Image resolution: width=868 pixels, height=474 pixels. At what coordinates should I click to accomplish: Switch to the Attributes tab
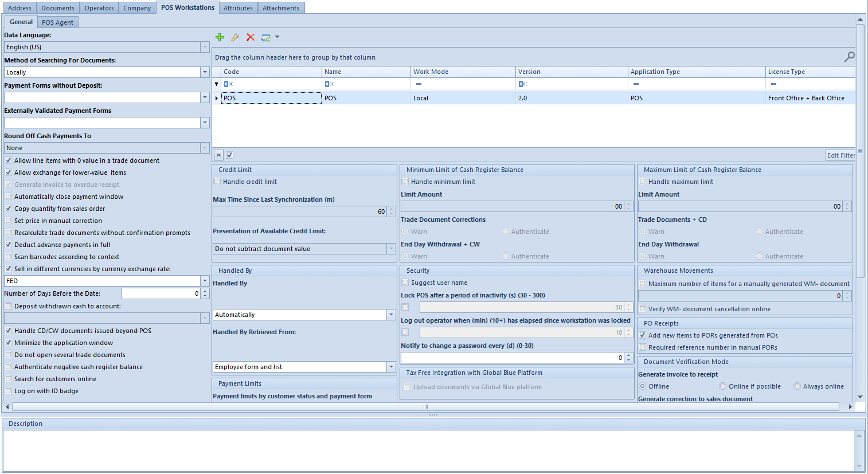click(238, 8)
